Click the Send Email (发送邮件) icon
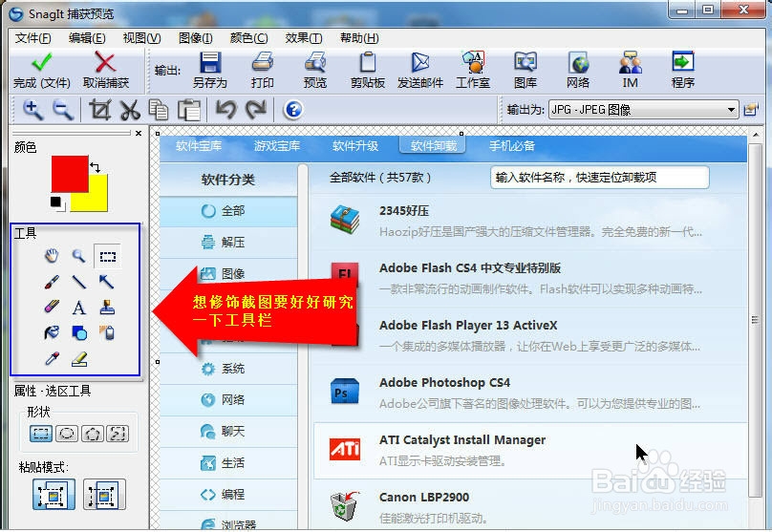 coord(420,62)
